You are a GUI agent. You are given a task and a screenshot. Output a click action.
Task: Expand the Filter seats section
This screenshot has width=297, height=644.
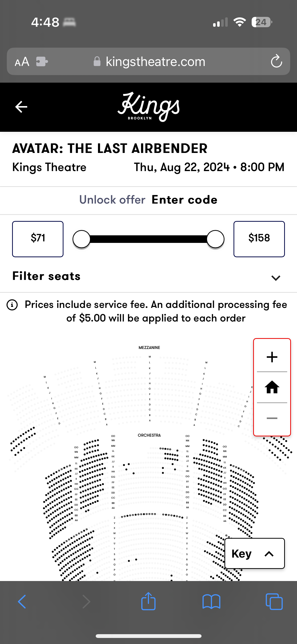pos(276,278)
